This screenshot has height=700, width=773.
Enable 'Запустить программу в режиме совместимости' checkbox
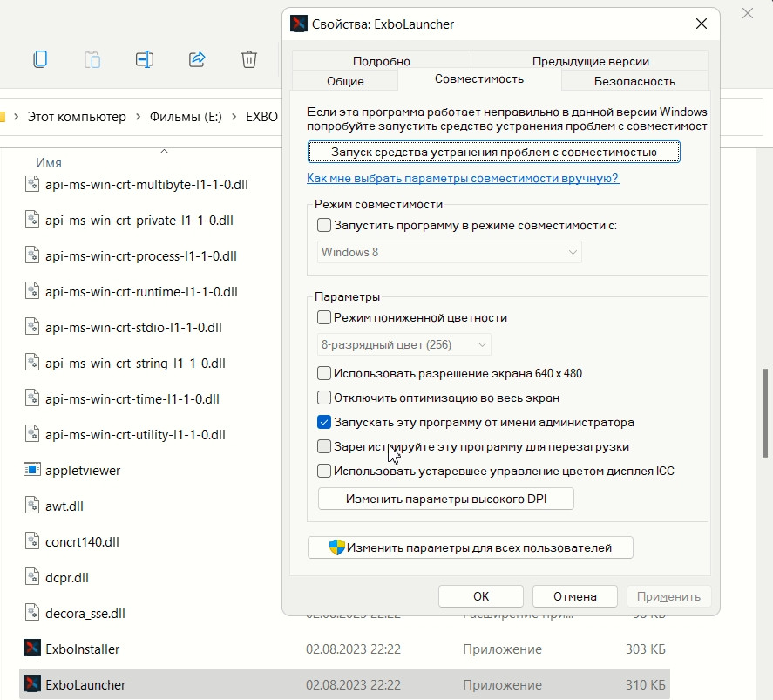click(324, 225)
